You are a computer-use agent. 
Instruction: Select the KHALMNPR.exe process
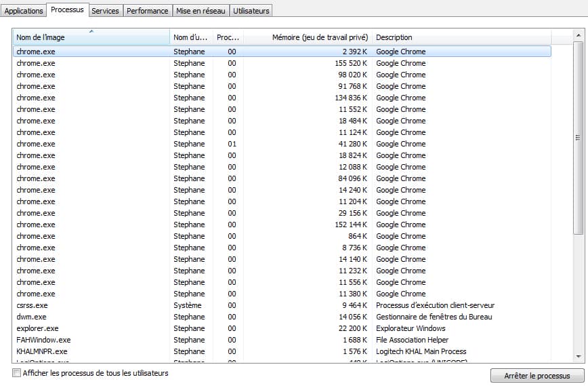pos(282,351)
